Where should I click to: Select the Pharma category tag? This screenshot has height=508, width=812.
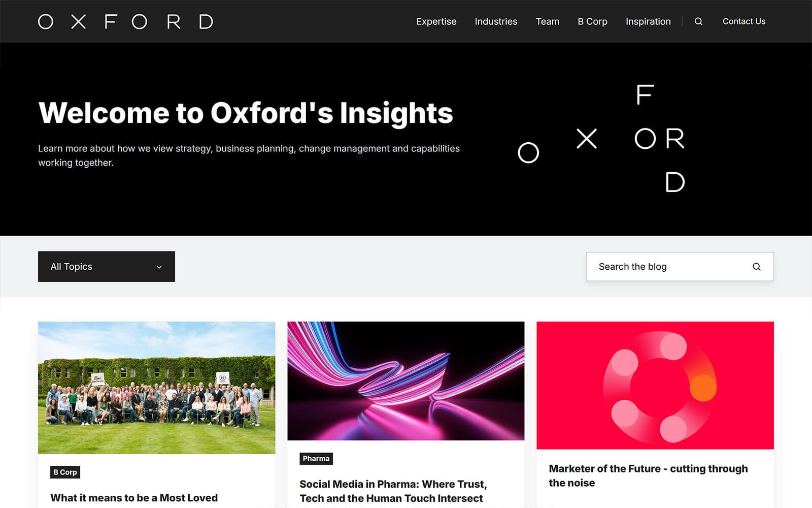(x=316, y=459)
